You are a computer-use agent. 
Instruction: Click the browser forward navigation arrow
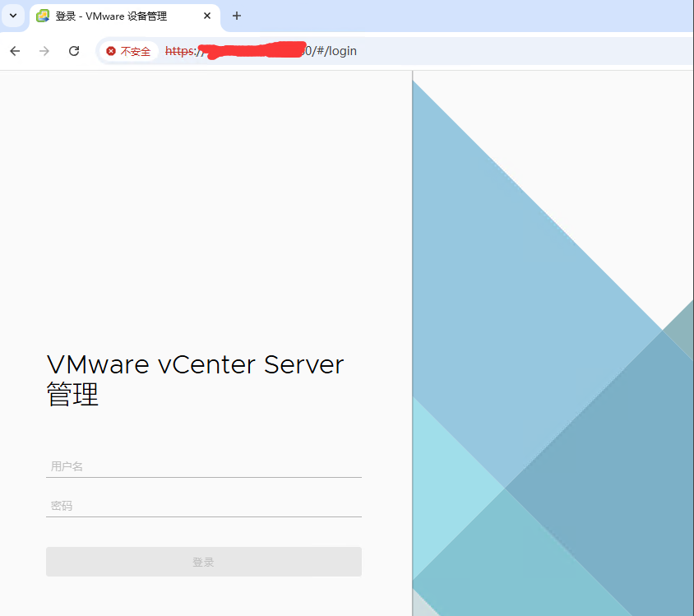click(x=44, y=50)
